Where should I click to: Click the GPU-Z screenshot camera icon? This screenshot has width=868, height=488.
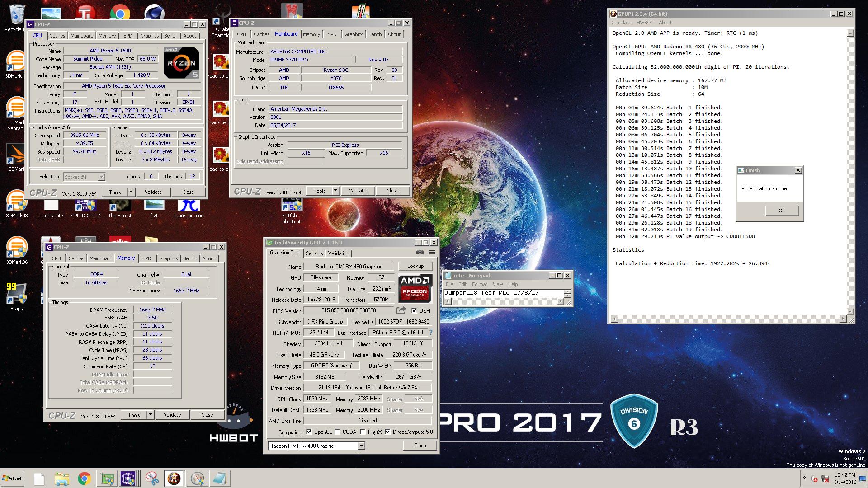420,253
